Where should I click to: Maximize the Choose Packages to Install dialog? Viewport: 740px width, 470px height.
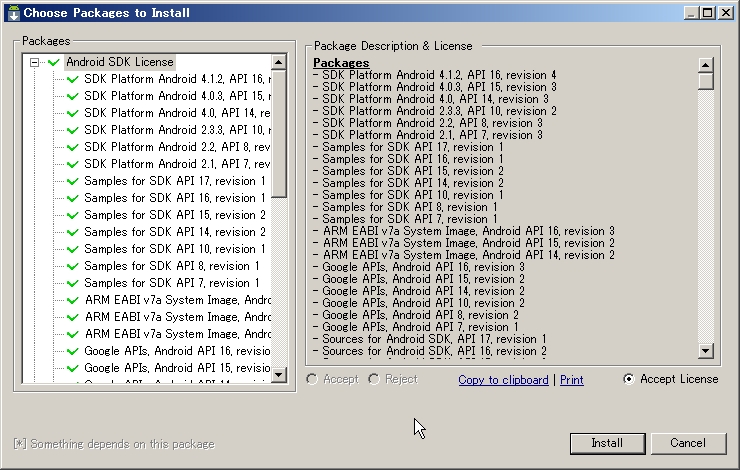coord(708,13)
